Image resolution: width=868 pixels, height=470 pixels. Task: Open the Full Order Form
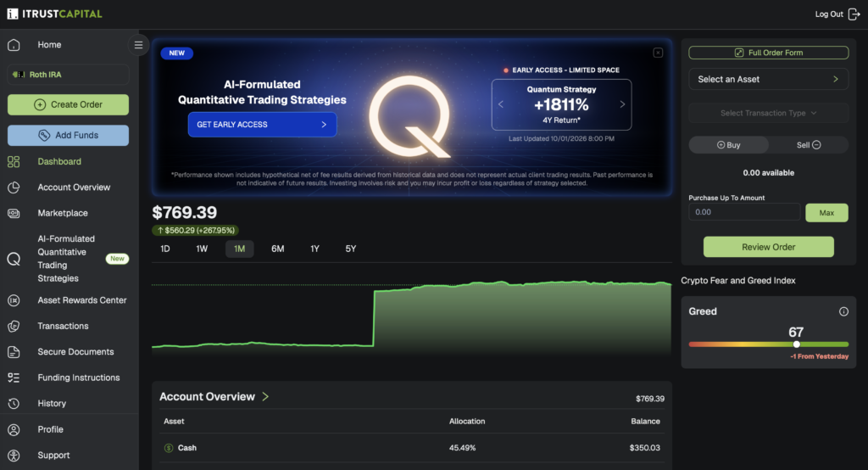(768, 53)
